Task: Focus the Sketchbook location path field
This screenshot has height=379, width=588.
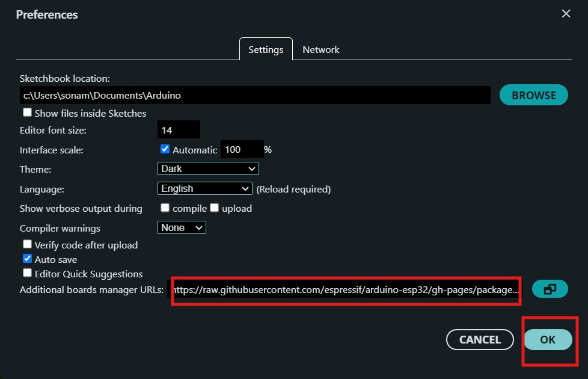Action: tap(255, 95)
